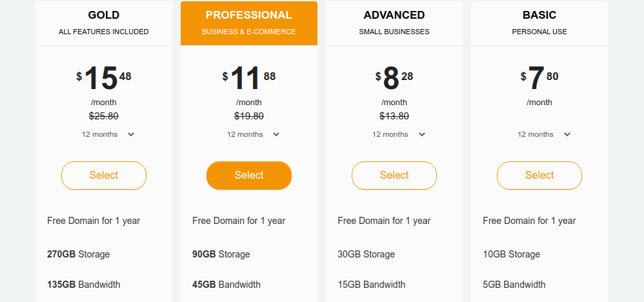The width and height of the screenshot is (644, 302).
Task: Click the Gold $15.48 price
Action: (104, 79)
